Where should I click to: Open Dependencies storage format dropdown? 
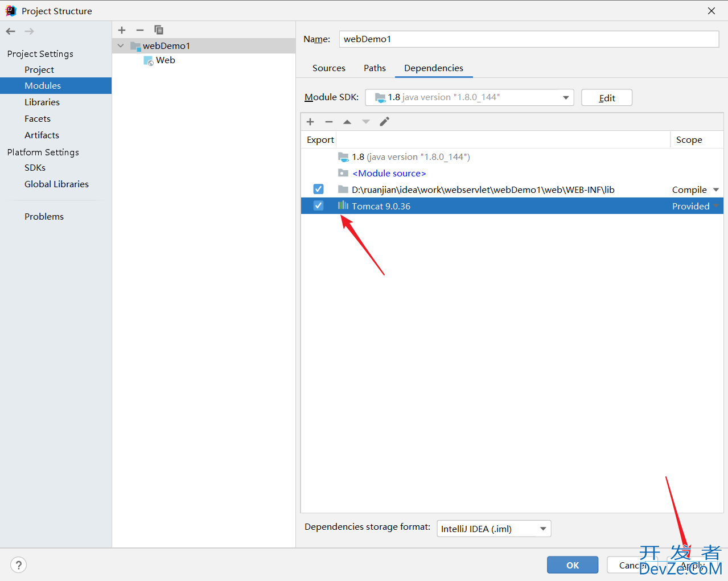tap(493, 529)
